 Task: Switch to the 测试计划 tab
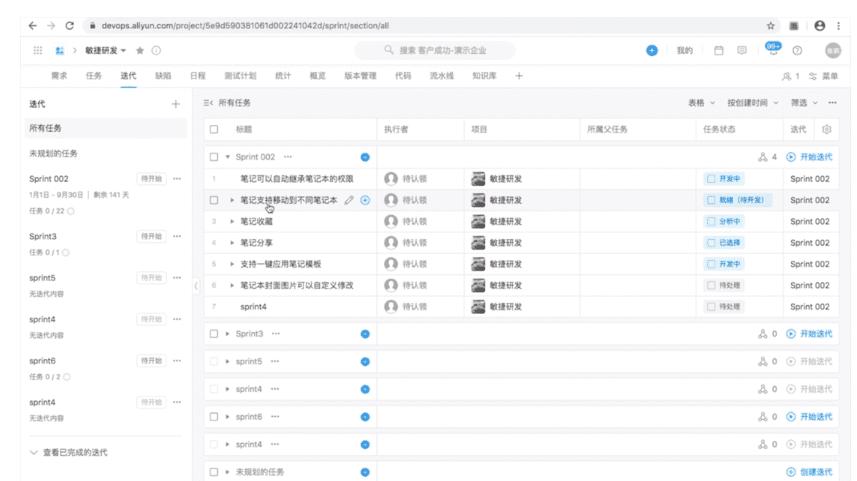[x=240, y=76]
